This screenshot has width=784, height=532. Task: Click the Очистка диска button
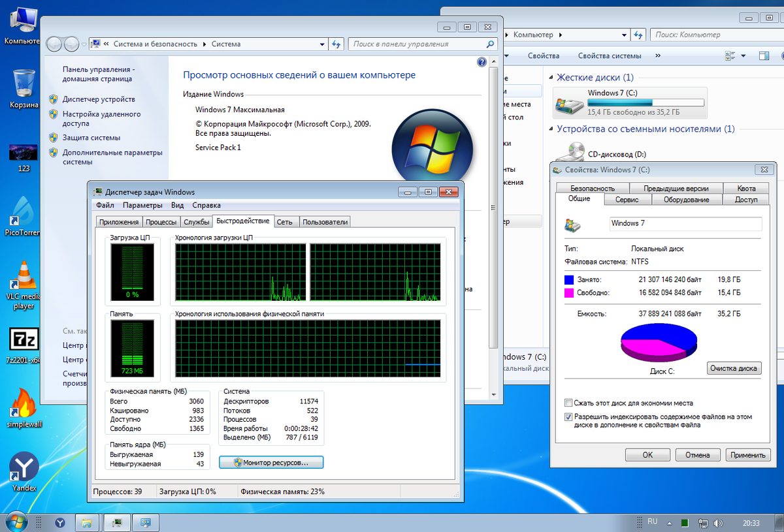click(734, 368)
